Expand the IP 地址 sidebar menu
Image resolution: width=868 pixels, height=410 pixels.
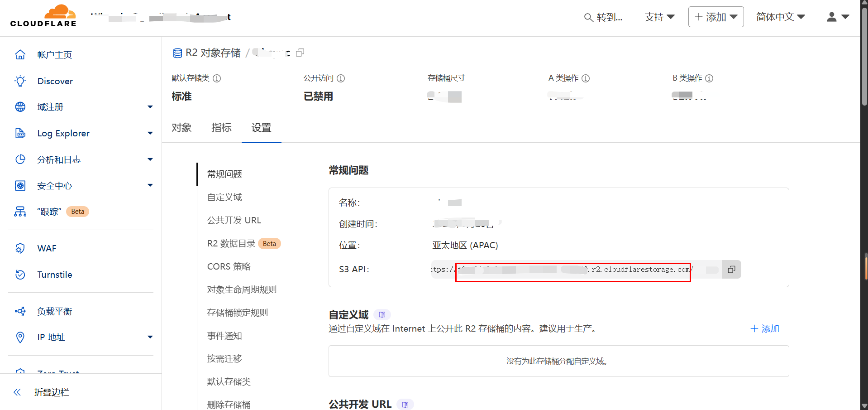(x=150, y=337)
